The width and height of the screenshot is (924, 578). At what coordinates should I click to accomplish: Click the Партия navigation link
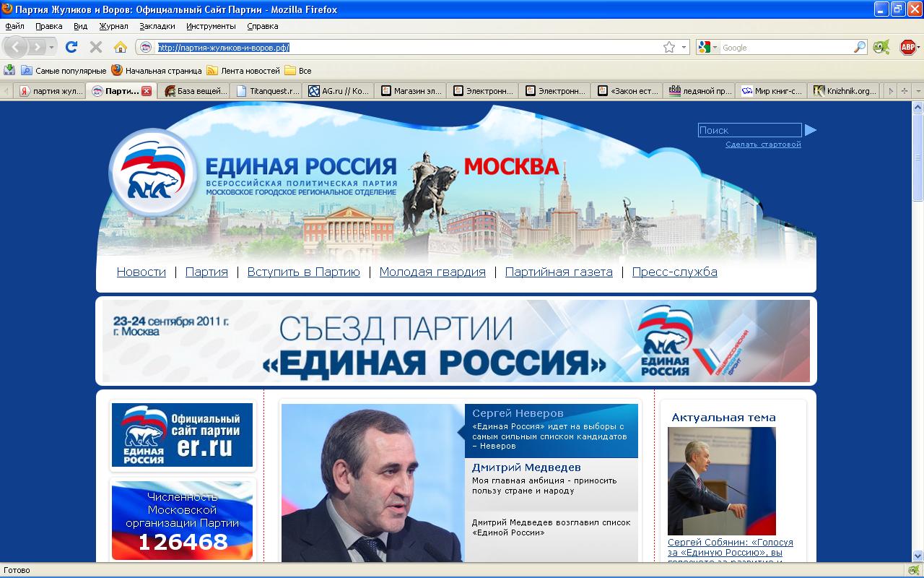pyautogui.click(x=206, y=272)
